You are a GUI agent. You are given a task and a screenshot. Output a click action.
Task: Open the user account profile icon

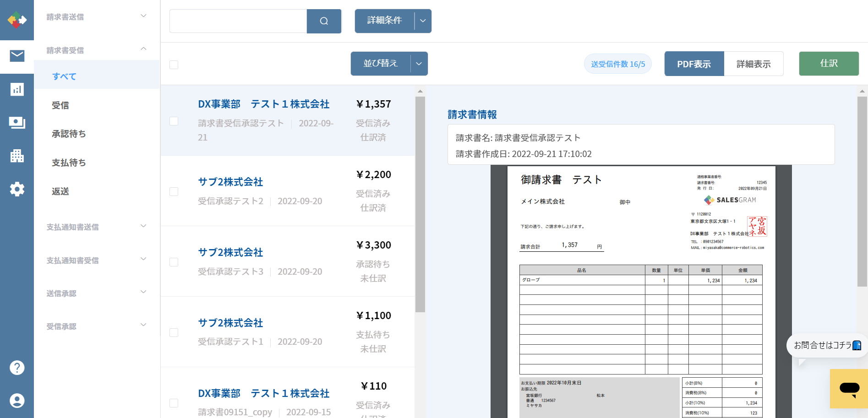click(17, 401)
